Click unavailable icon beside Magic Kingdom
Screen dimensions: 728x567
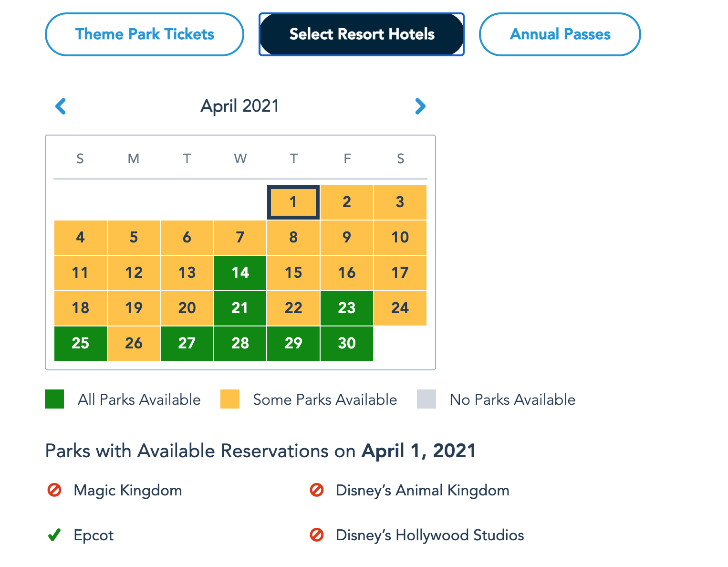pos(54,490)
